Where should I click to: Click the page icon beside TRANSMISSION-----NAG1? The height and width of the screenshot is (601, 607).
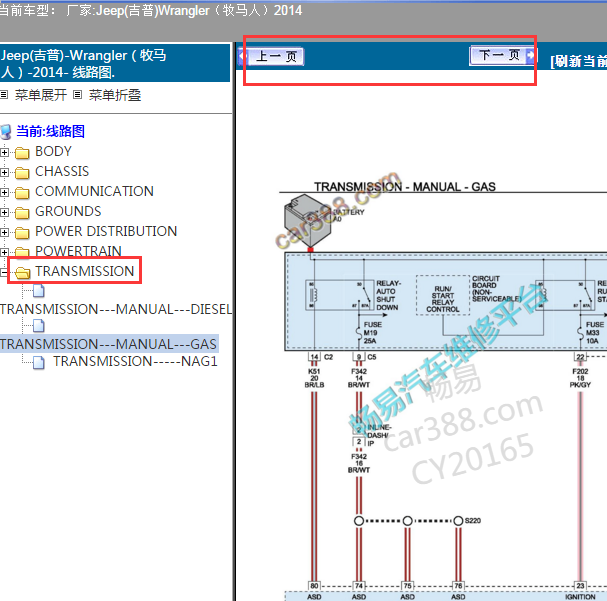(x=39, y=363)
